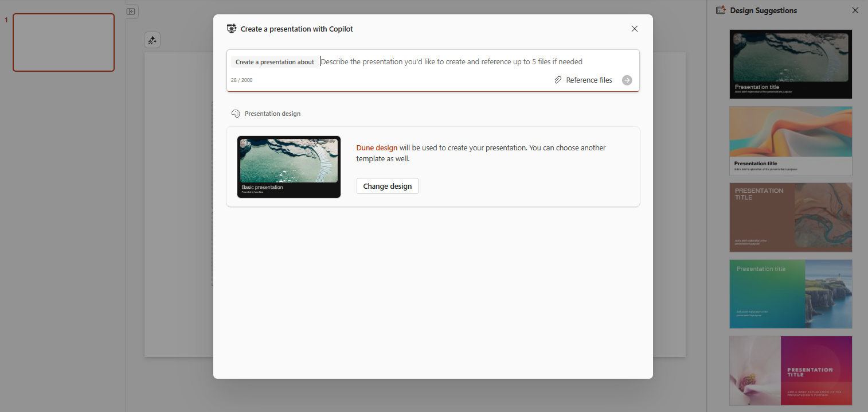Open Designer using the sparkle wand icon
The height and width of the screenshot is (412, 868).
(x=152, y=40)
